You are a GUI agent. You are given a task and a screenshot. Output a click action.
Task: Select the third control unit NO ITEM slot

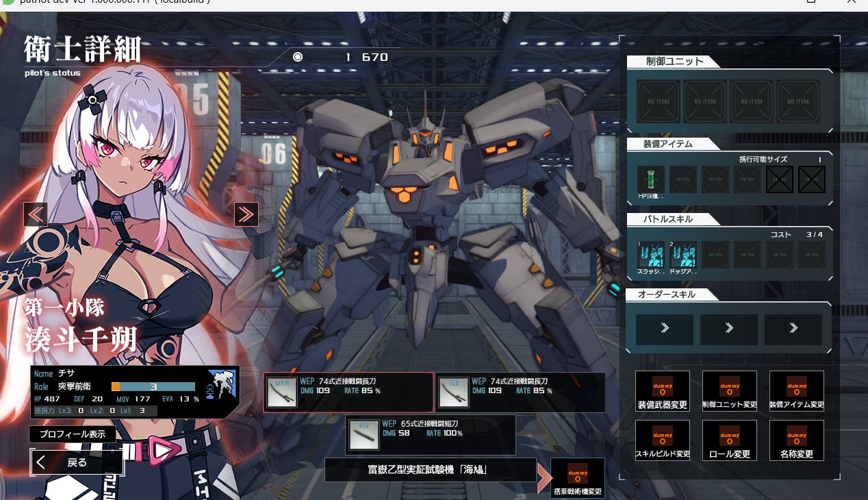click(751, 101)
